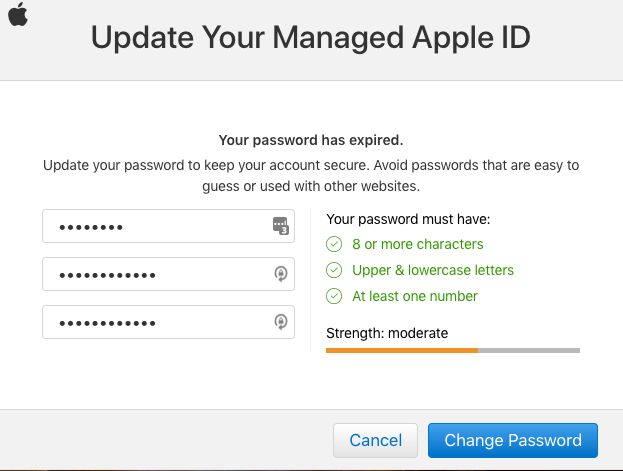Image resolution: width=623 pixels, height=471 pixels.
Task: Click the checkmark beside 8 or more characters
Action: pyautogui.click(x=334, y=244)
